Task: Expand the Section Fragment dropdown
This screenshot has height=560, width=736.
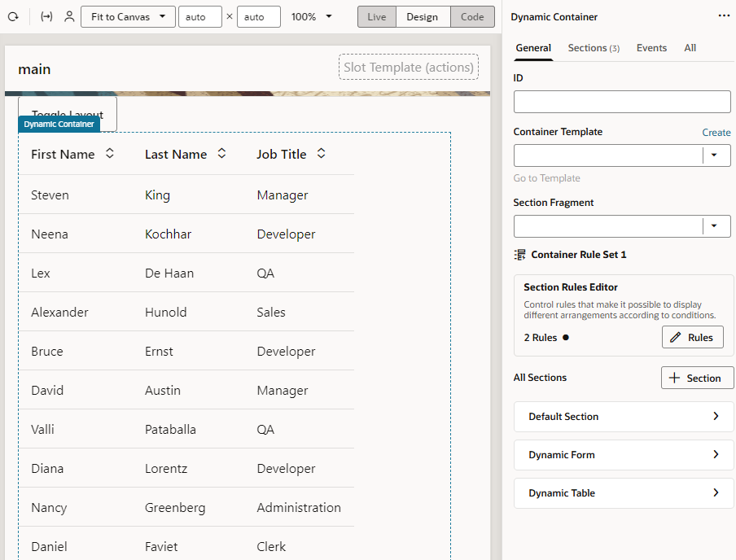Action: (714, 226)
